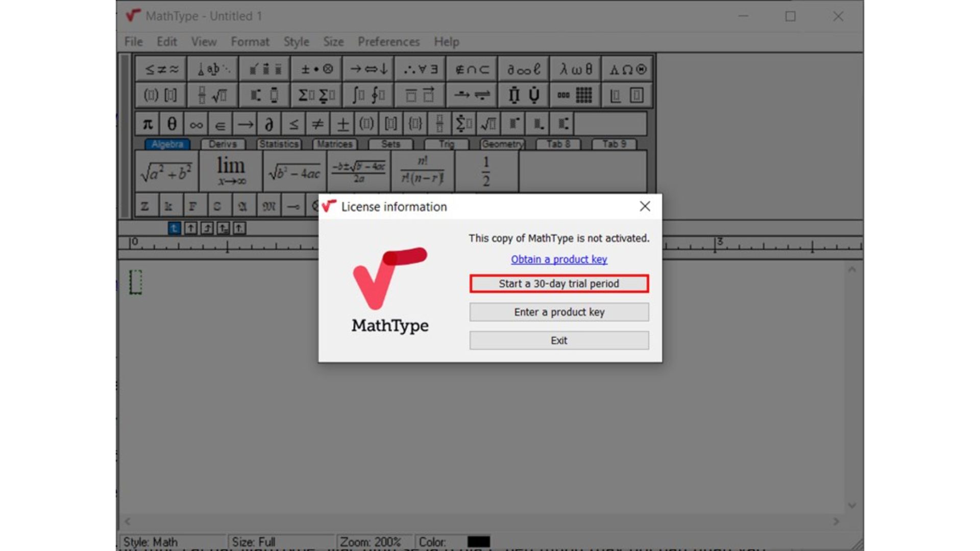Screen dimensions: 980x551
Task: Insert the limit x→∞ expression
Action: tap(231, 171)
